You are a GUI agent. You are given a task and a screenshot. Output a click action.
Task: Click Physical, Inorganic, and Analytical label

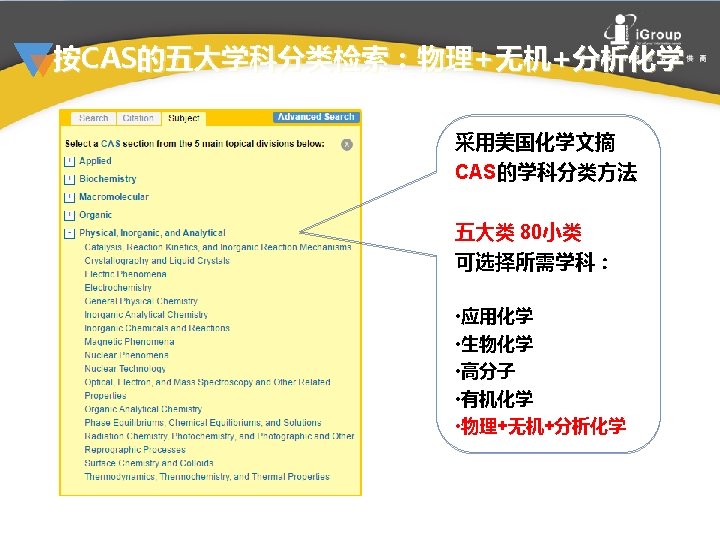tap(152, 233)
